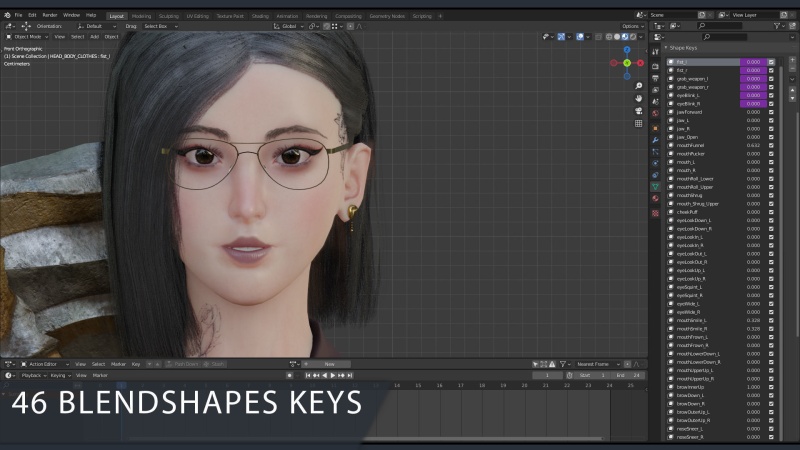
Task: Adjust the mouthFunnel shape key value slider
Action: 753,145
